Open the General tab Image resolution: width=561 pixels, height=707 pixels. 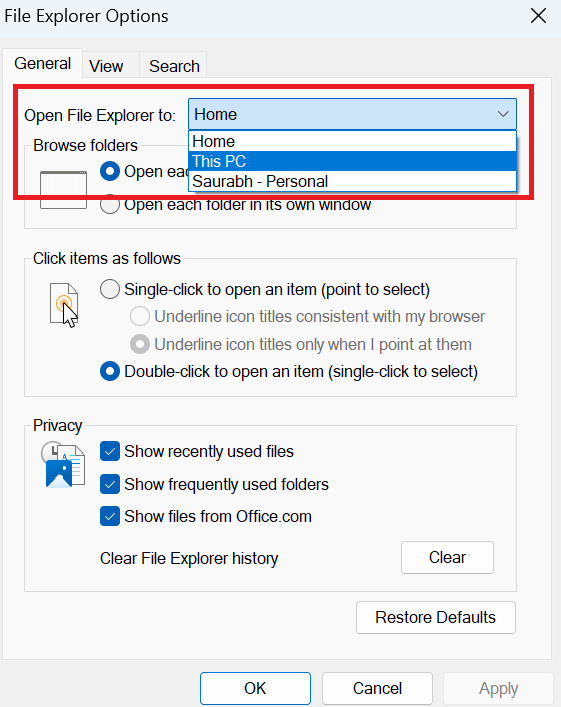tap(42, 64)
